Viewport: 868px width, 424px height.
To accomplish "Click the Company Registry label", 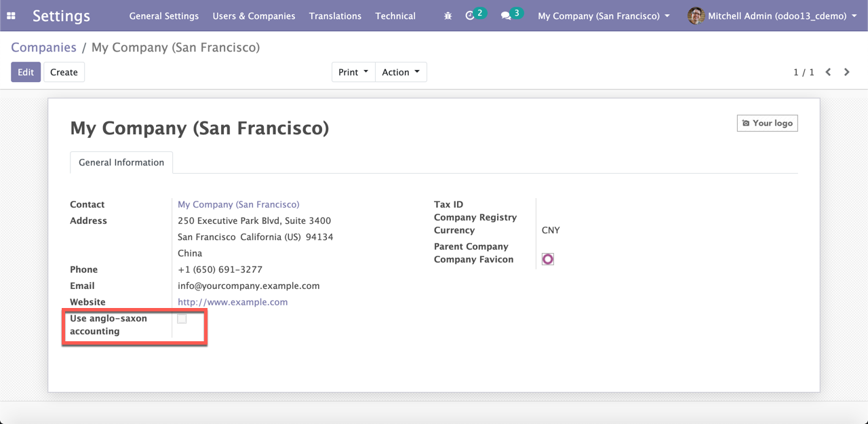I will coord(475,217).
